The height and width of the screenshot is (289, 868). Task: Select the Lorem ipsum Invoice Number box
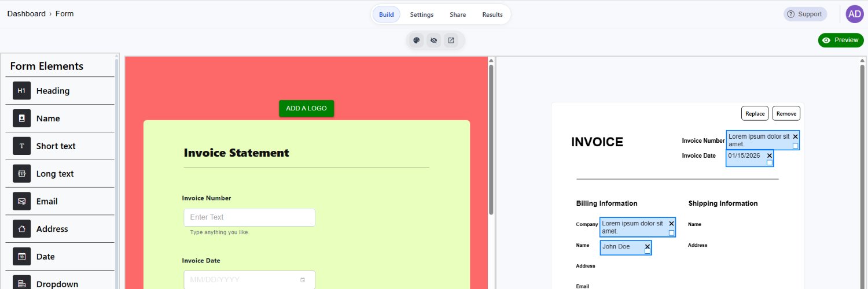(x=763, y=140)
